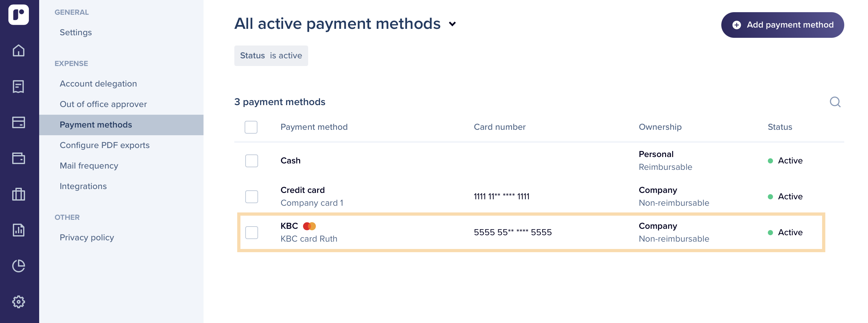Open the credit card sidebar icon
Image resolution: width=868 pixels, height=323 pixels.
click(19, 122)
